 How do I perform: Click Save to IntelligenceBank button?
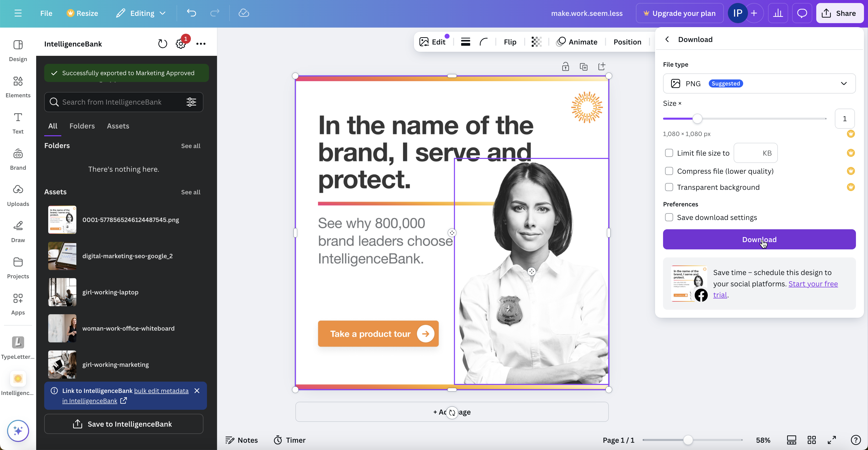[123, 424]
